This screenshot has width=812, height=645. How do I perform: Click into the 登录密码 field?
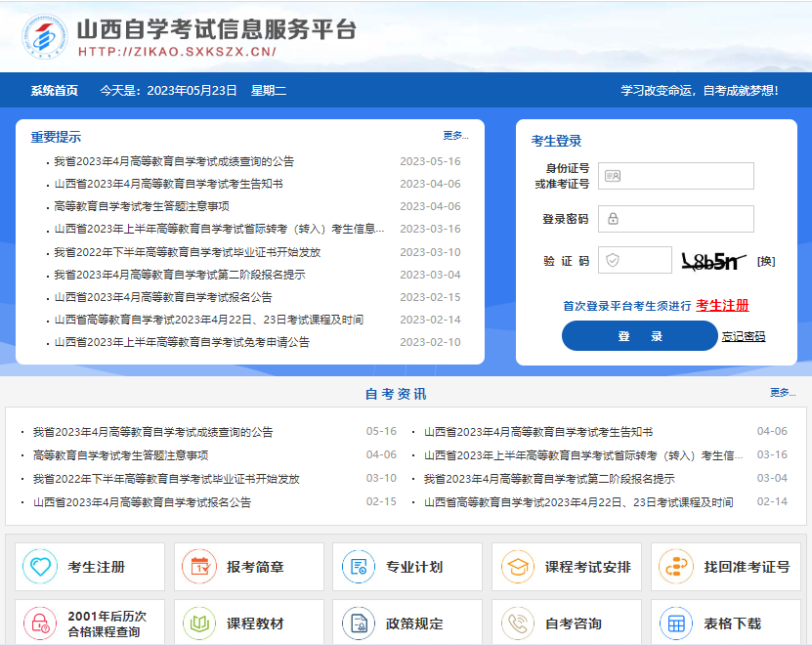click(676, 219)
